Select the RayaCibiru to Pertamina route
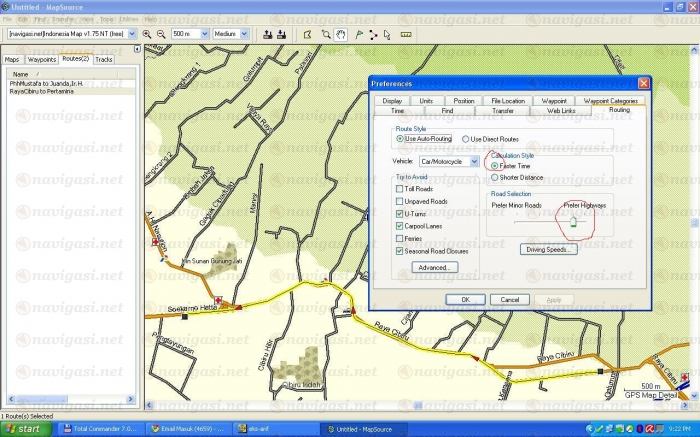The height and width of the screenshot is (437, 700). [38, 91]
